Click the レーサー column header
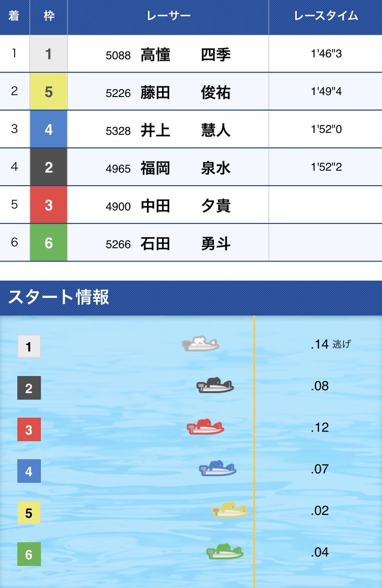Screen dimensions: 382x588 click(168, 16)
